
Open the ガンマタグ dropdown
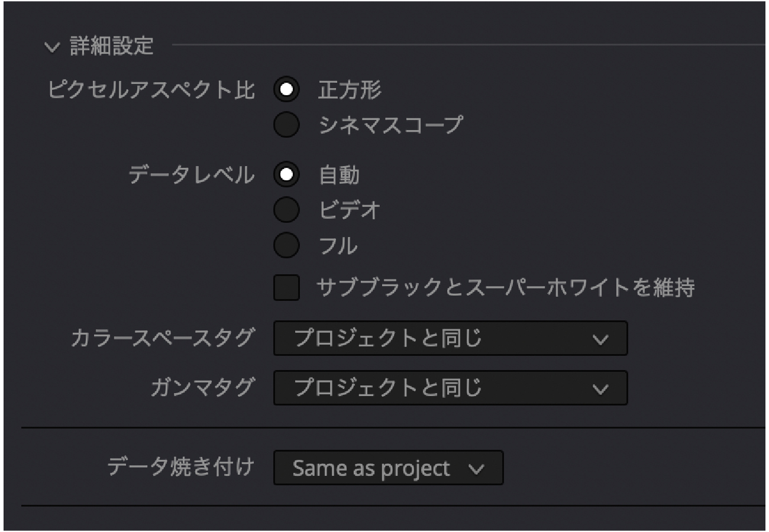coord(450,388)
